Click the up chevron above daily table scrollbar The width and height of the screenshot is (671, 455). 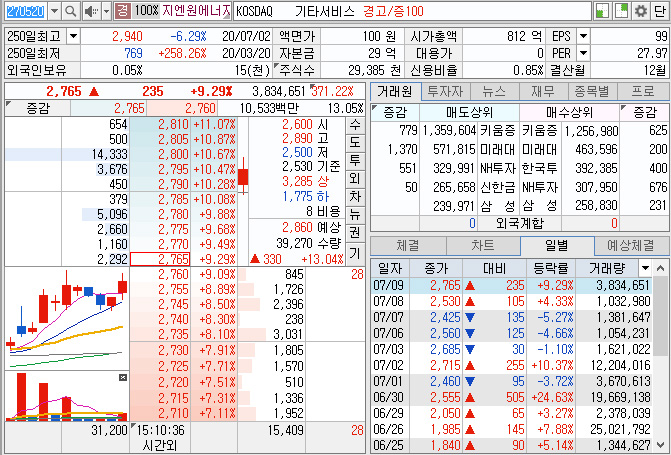pyautogui.click(x=660, y=269)
